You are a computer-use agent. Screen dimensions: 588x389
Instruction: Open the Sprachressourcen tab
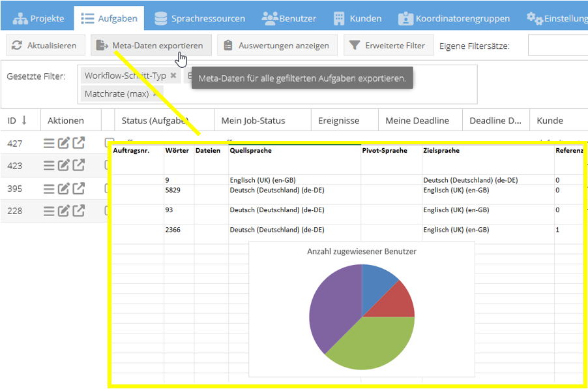(201, 18)
